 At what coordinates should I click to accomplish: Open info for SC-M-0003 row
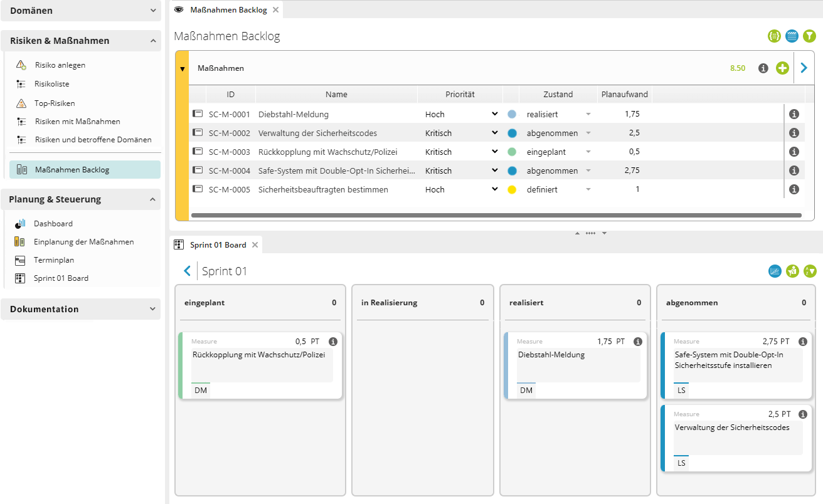click(794, 152)
